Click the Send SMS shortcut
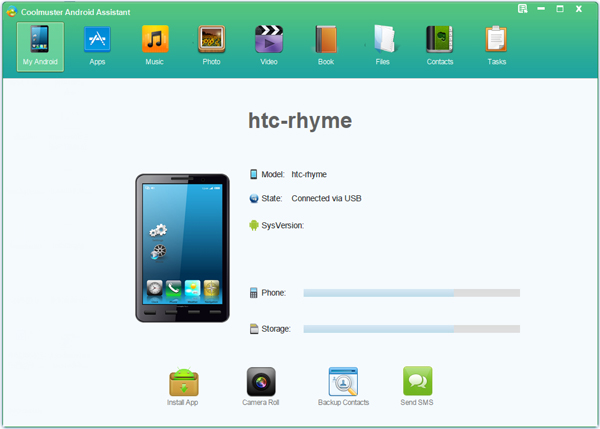The height and width of the screenshot is (429, 600). coord(418,386)
